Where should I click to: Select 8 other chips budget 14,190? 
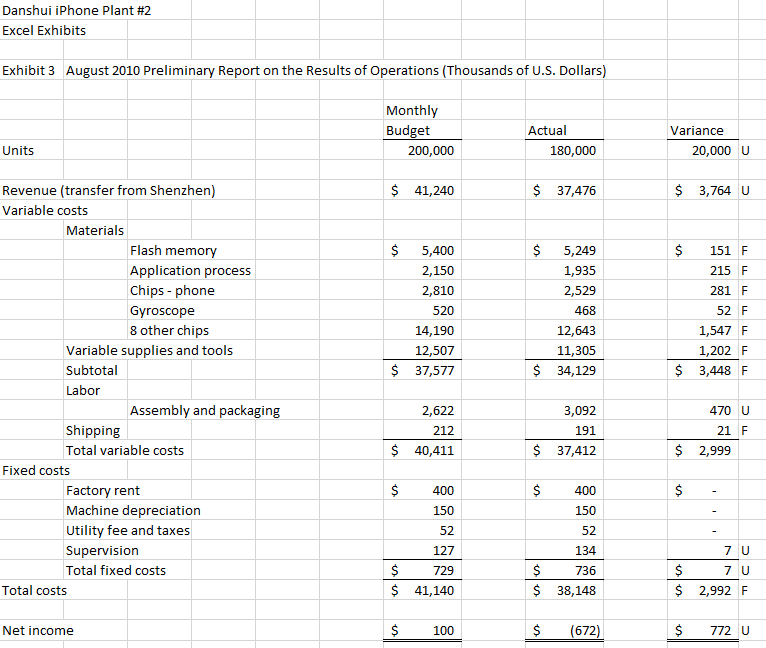[434, 331]
